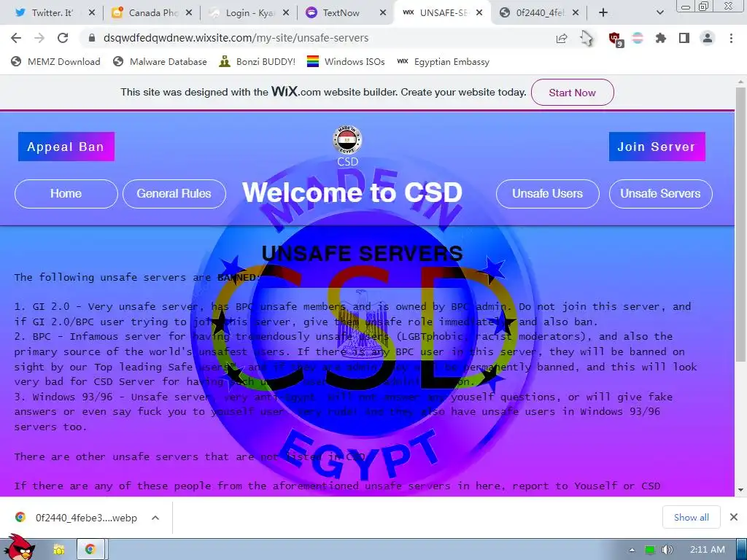Open the Malware Database bookmark
Viewport: 747px width, 560px height.
click(x=160, y=62)
